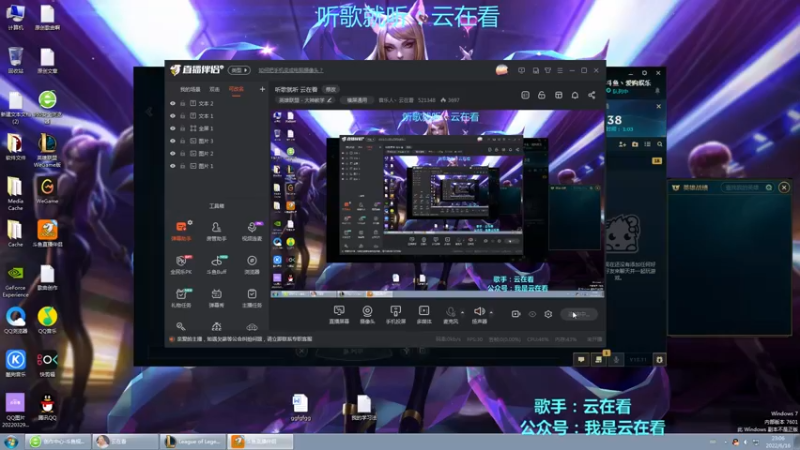Click the notification bell icon
Image resolution: width=800 pixels, height=450 pixels.
click(575, 95)
